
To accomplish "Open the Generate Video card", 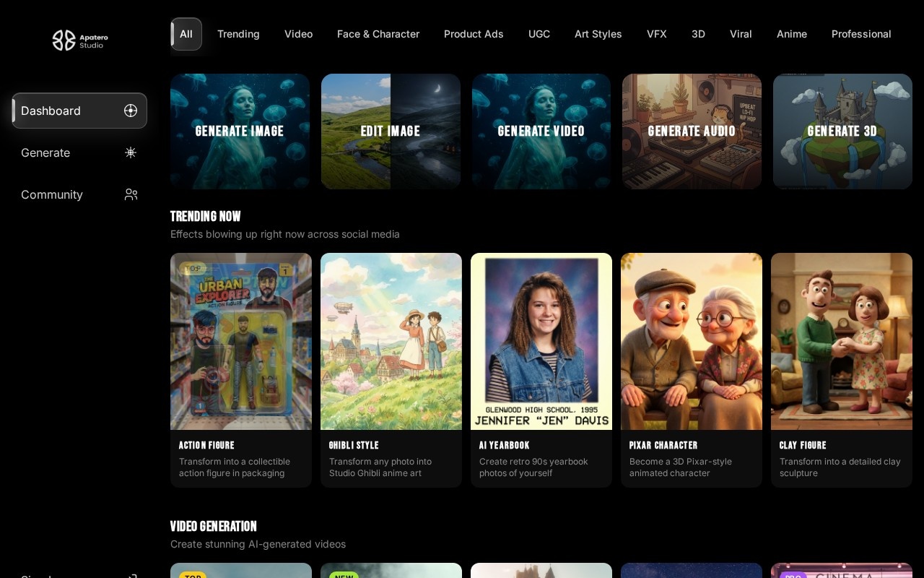I will tap(541, 131).
